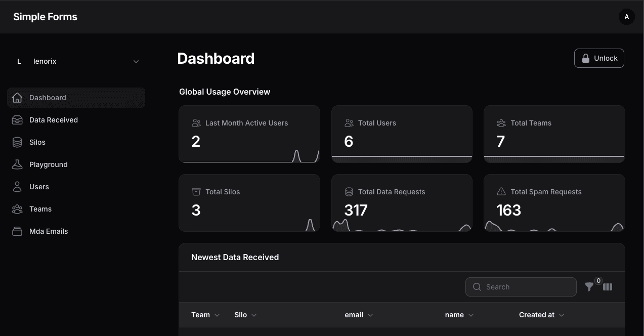Image resolution: width=644 pixels, height=336 pixels.
Task: Focus the Search input field
Action: tap(526, 287)
